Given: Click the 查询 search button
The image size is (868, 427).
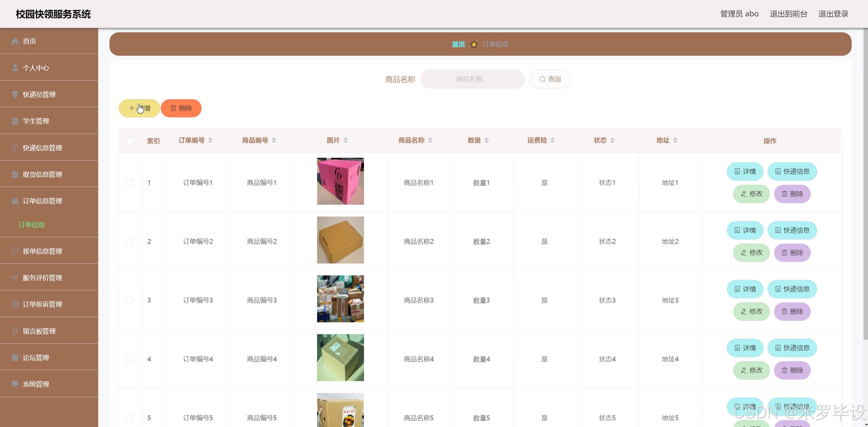Looking at the screenshot, I should (550, 79).
